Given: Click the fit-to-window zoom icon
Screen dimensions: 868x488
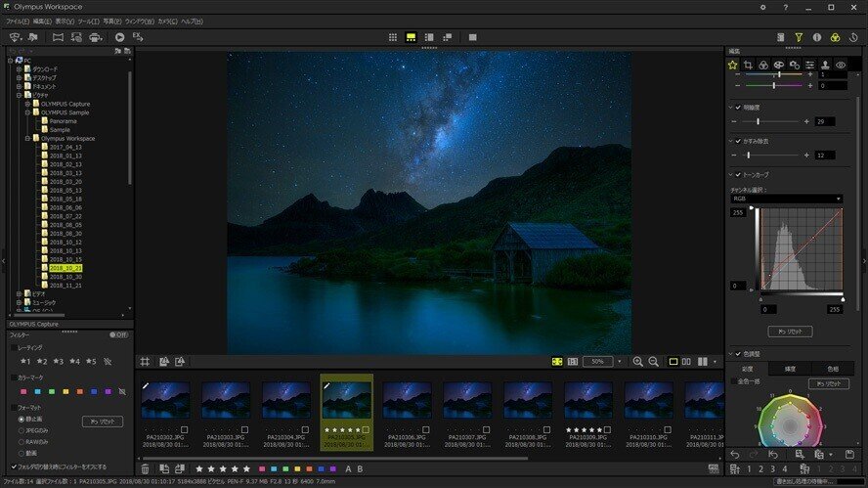Looking at the screenshot, I should point(557,362).
